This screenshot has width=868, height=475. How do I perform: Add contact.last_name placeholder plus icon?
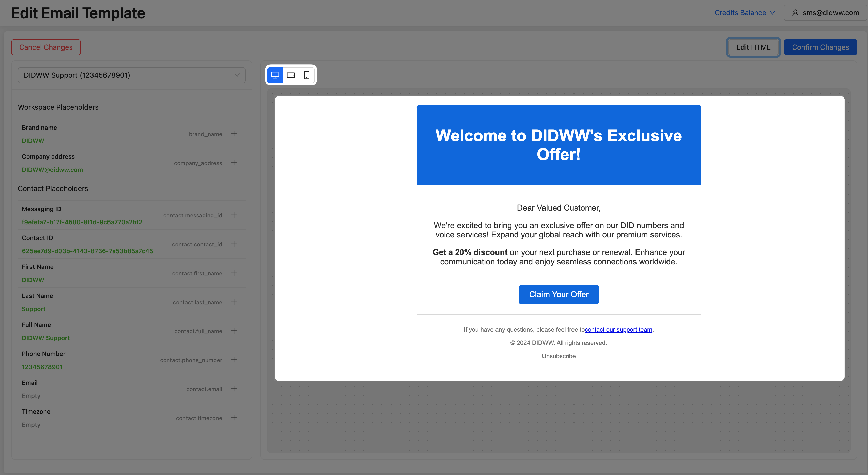(234, 302)
